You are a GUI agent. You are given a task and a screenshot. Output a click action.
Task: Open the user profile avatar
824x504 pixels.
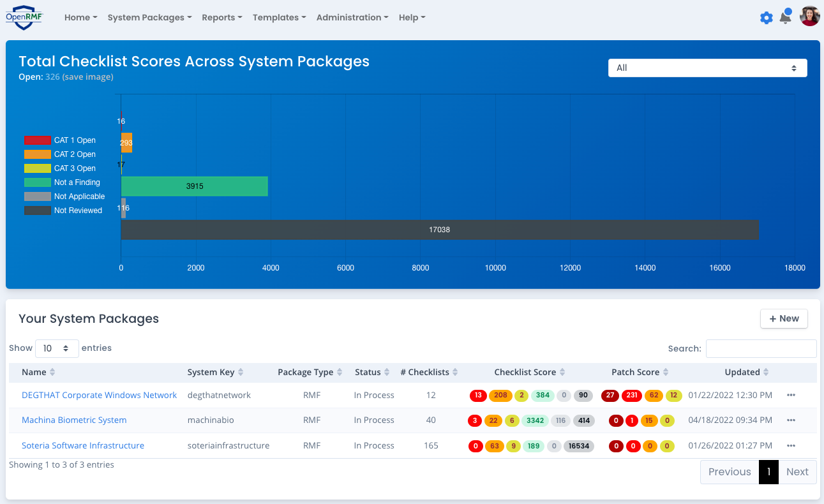click(x=809, y=16)
